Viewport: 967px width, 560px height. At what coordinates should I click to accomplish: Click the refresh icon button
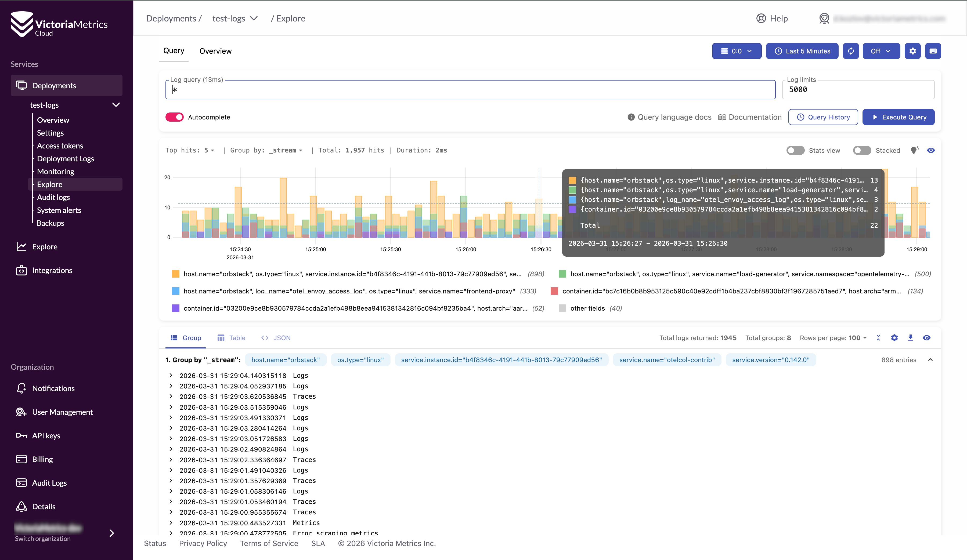(851, 51)
